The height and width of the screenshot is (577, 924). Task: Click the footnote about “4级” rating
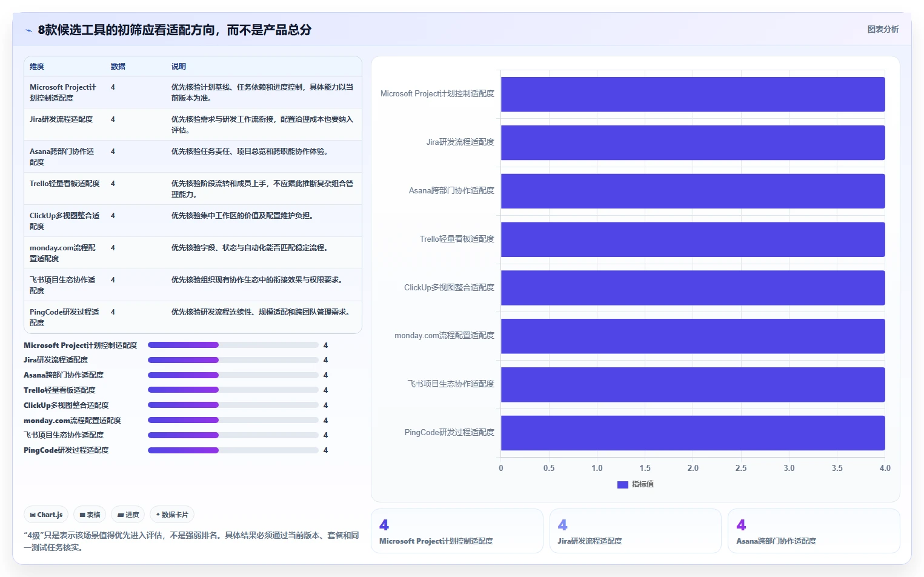(191, 541)
